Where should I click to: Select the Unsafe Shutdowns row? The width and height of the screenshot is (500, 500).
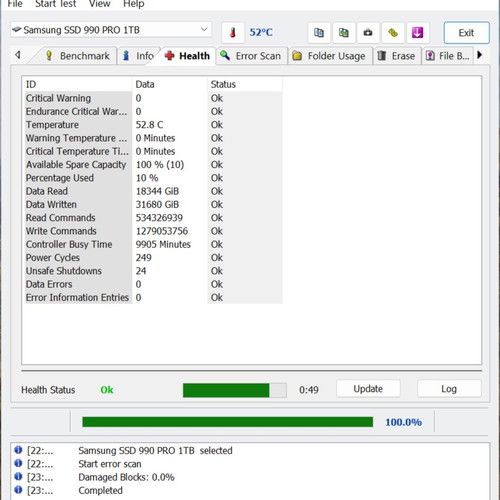(153, 271)
